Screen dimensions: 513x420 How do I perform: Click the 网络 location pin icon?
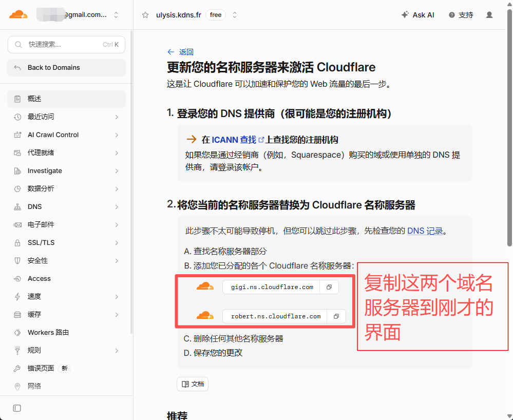point(17,387)
